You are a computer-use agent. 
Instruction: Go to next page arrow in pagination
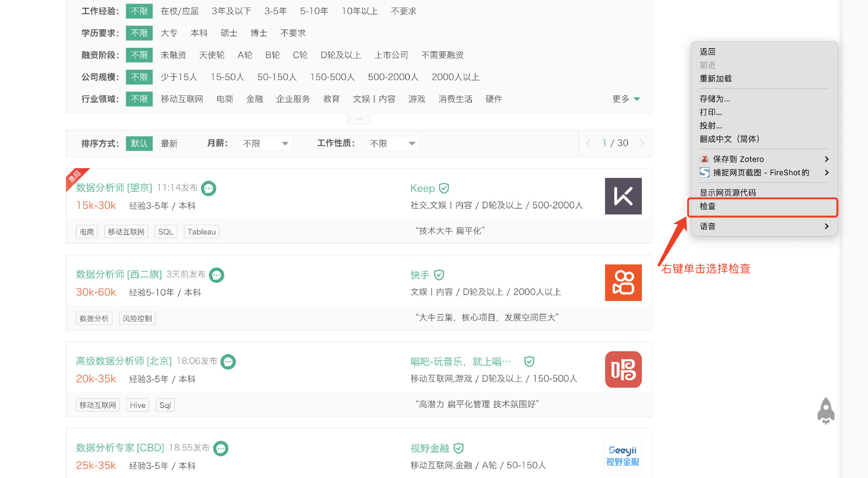(642, 143)
